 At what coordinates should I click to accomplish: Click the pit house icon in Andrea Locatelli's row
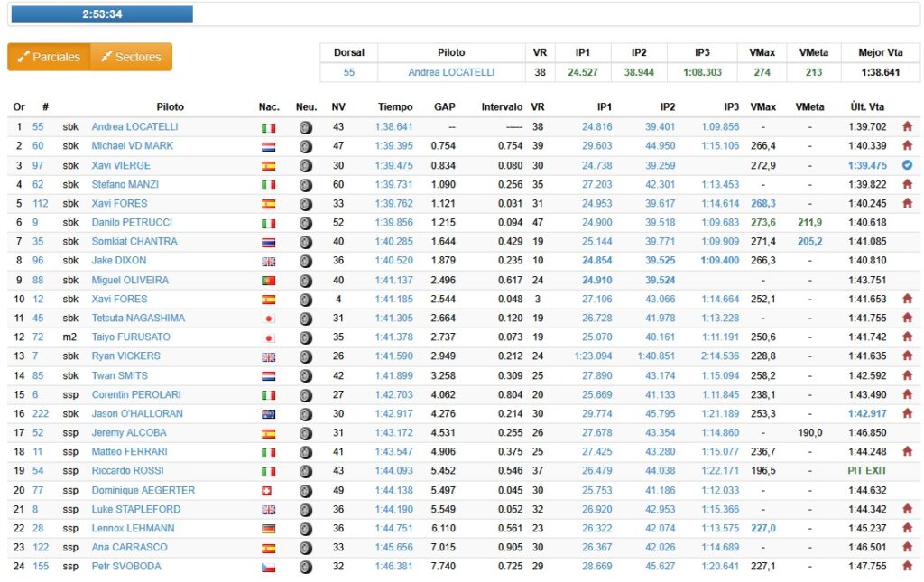907,127
